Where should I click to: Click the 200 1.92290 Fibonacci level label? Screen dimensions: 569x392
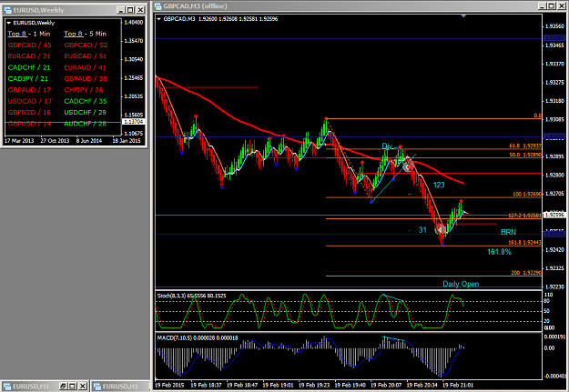(526, 272)
